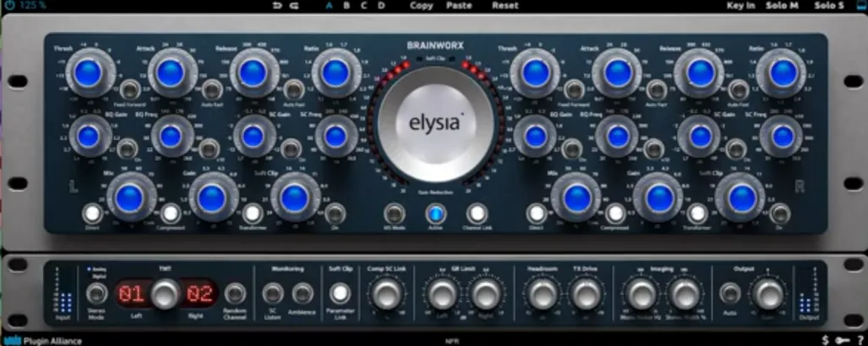868x346 pixels.
Task: Toggle the L channel Compressed button
Action: tap(170, 213)
